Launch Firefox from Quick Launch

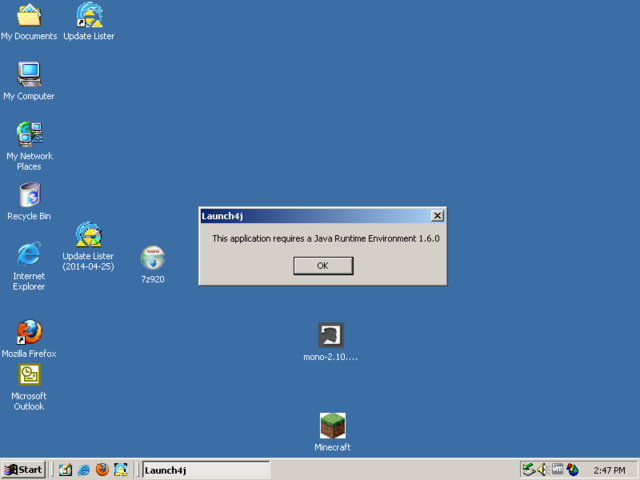(x=102, y=470)
